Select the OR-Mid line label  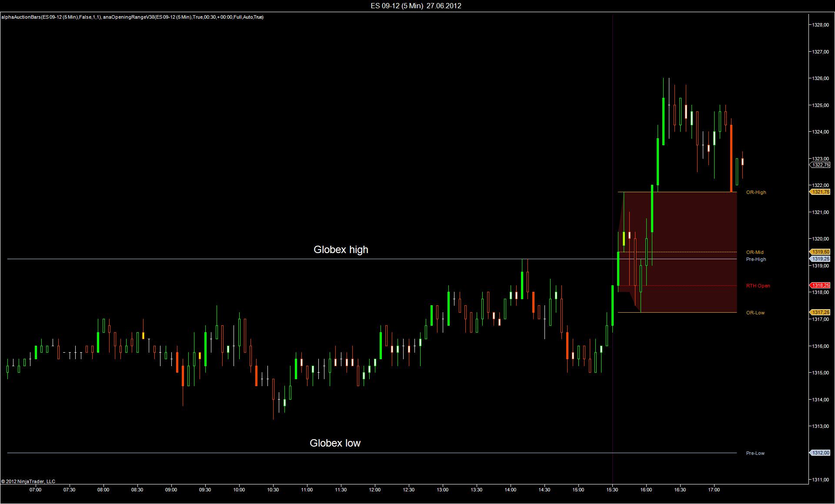click(x=755, y=252)
